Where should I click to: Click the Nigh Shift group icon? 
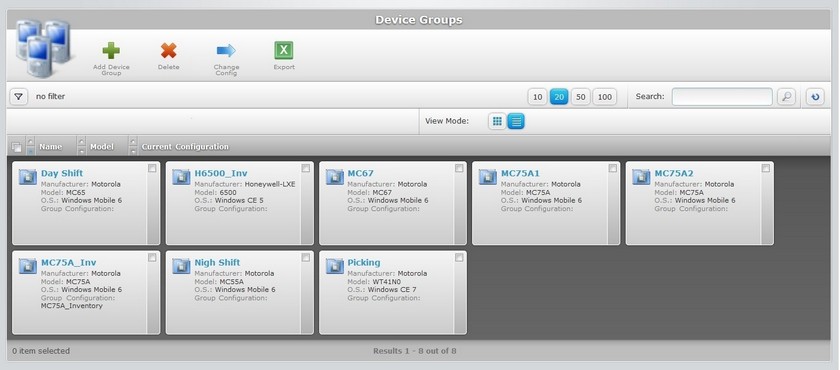click(x=181, y=266)
